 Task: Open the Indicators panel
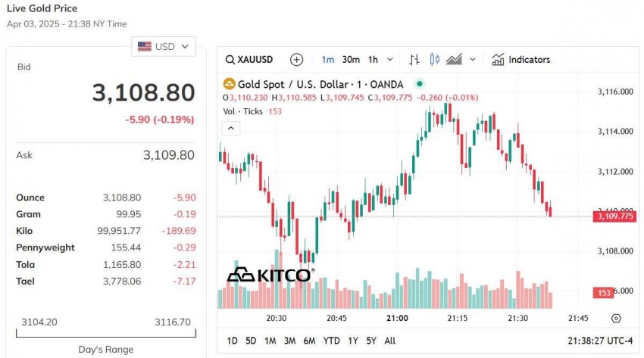pos(521,60)
